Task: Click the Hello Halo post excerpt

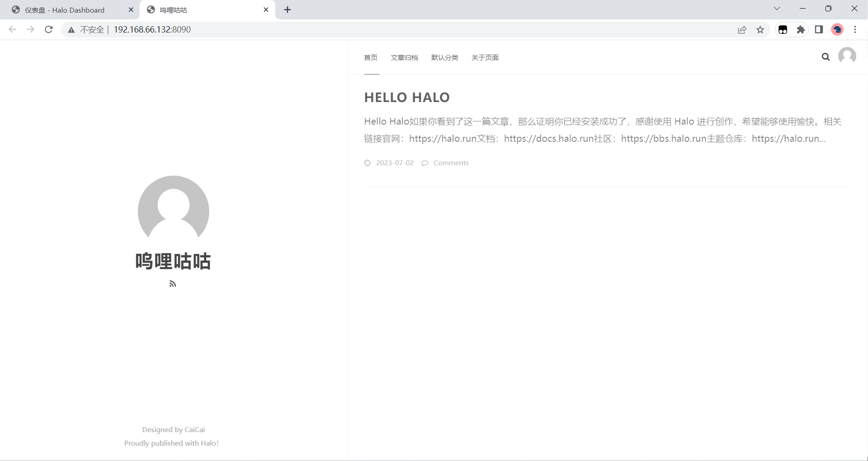Action: point(603,130)
